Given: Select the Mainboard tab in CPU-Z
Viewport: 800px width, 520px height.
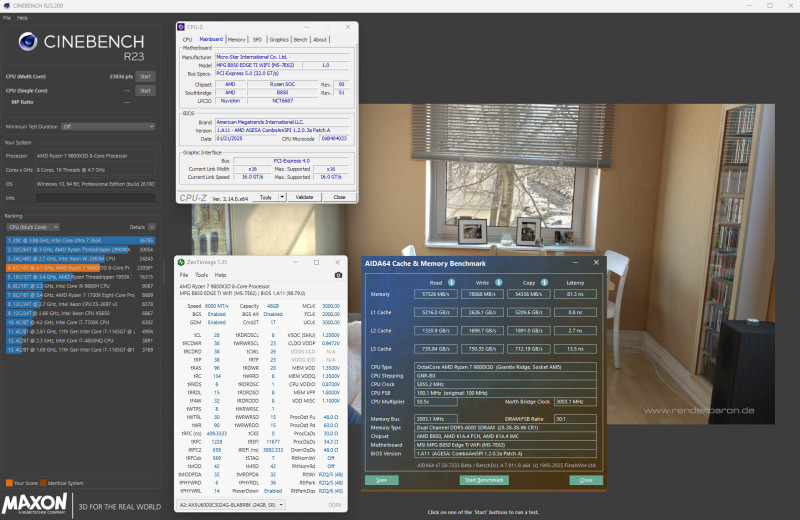Looking at the screenshot, I should coord(211,39).
